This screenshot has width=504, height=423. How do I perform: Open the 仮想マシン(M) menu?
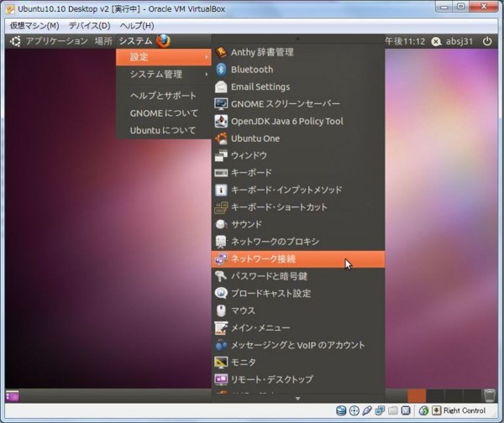(34, 26)
